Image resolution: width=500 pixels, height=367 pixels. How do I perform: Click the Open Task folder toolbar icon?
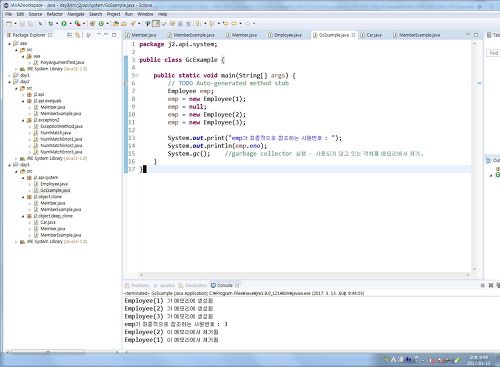(124, 24)
